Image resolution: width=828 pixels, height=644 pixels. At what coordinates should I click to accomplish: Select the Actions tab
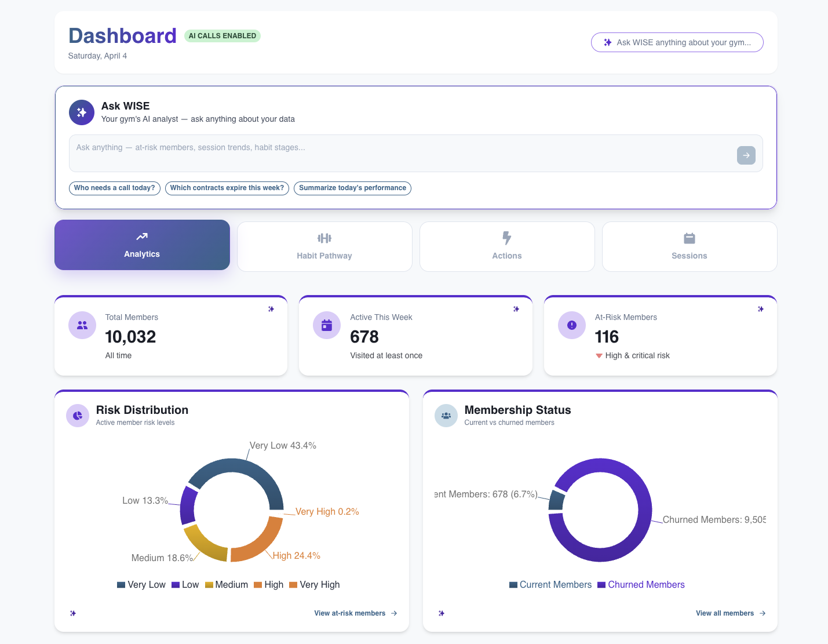pos(507,246)
